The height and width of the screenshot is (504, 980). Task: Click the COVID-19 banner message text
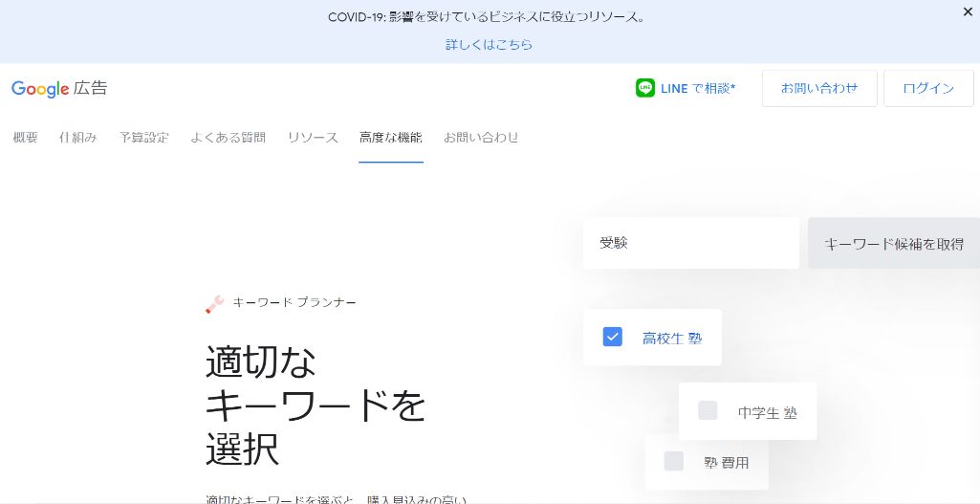pos(487,17)
